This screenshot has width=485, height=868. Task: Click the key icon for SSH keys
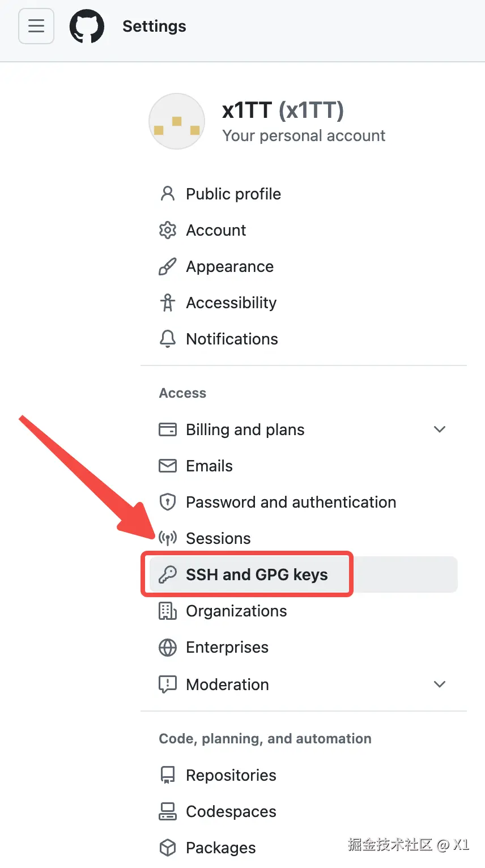pos(168,575)
